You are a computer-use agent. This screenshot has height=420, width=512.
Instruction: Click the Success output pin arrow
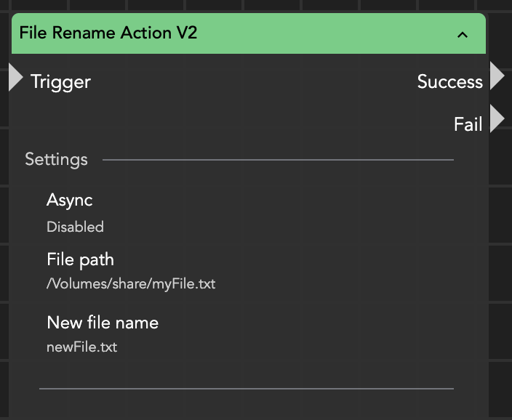pyautogui.click(x=497, y=76)
